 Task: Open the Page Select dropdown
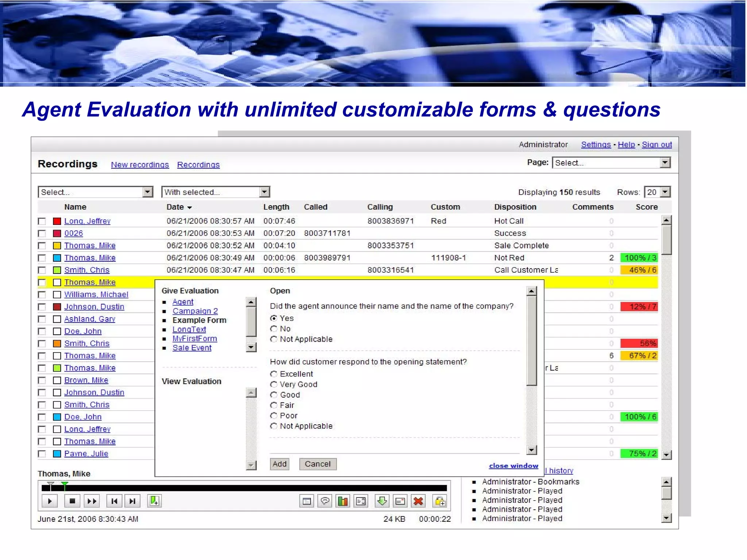click(611, 163)
